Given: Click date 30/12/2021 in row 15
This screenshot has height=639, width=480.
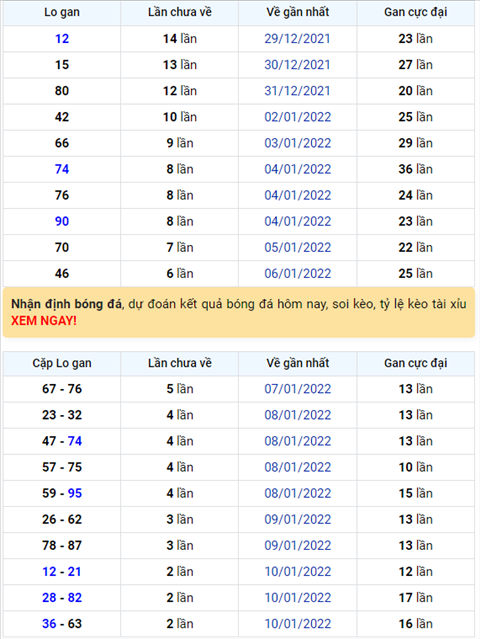Looking at the screenshot, I should click(297, 65).
